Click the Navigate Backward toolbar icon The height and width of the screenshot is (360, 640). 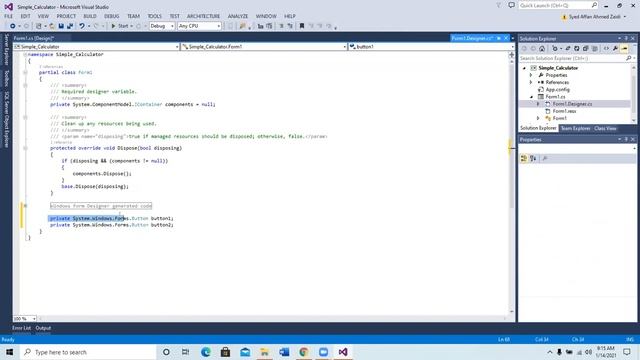tap(13, 26)
